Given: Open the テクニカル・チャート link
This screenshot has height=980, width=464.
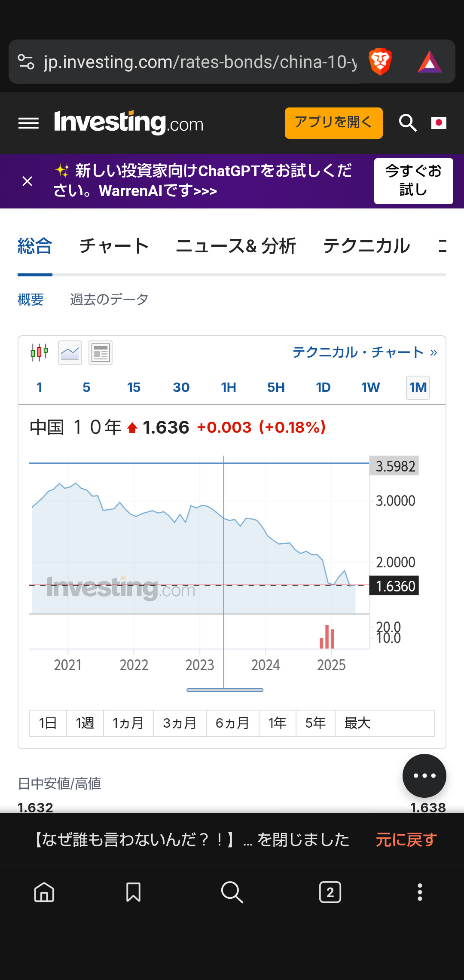Looking at the screenshot, I should (364, 352).
